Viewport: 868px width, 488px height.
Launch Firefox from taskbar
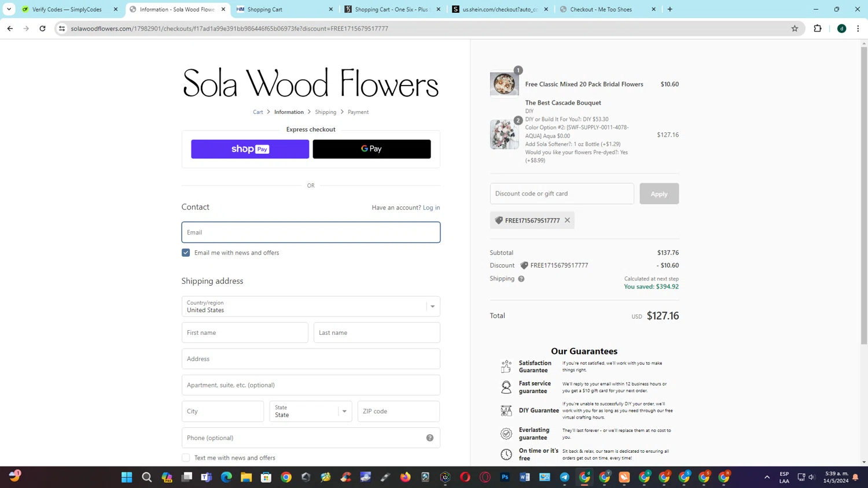click(x=406, y=477)
